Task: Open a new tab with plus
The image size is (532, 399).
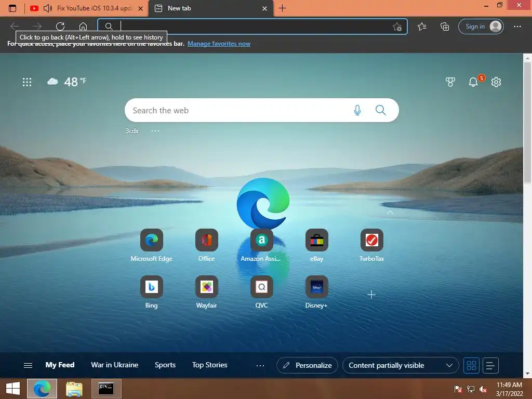Action: click(282, 8)
